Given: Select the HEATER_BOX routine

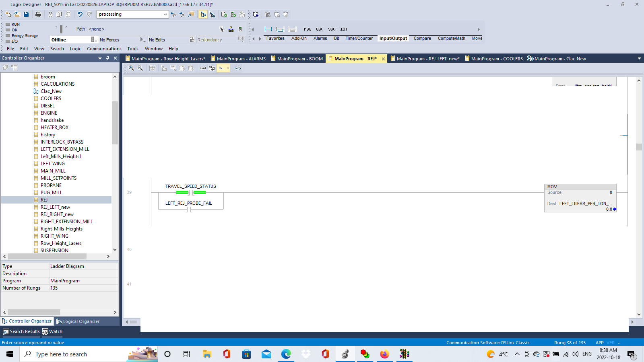Looking at the screenshot, I should [54, 128].
